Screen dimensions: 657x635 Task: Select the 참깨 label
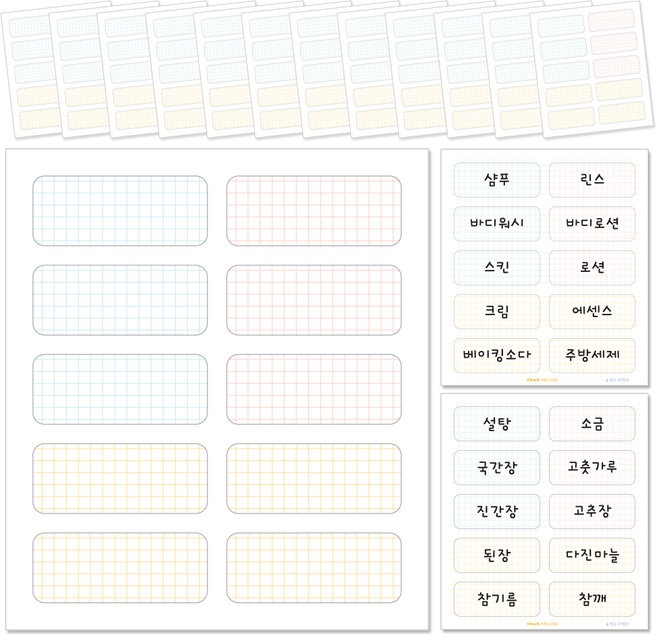(592, 599)
